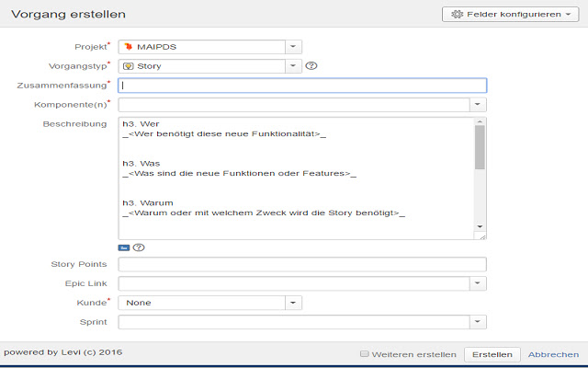
Task: Open the Kunde select showing None
Action: [210, 303]
